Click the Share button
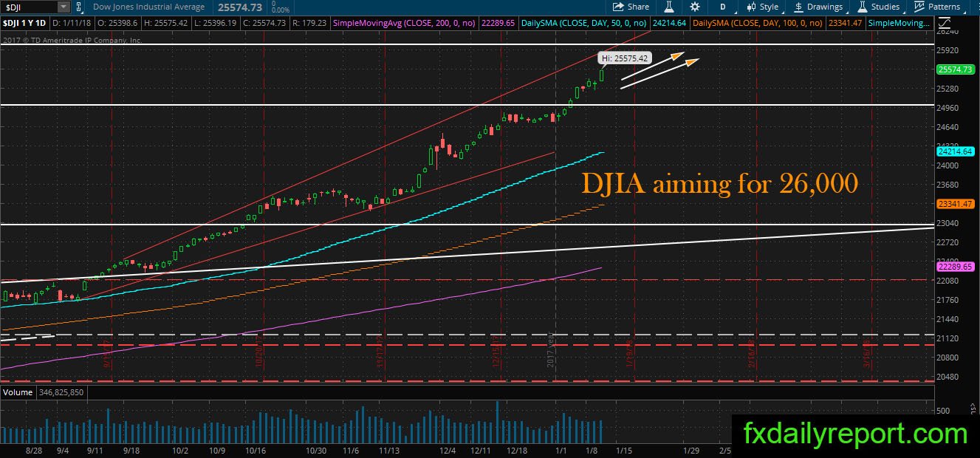The image size is (980, 458). tap(631, 7)
